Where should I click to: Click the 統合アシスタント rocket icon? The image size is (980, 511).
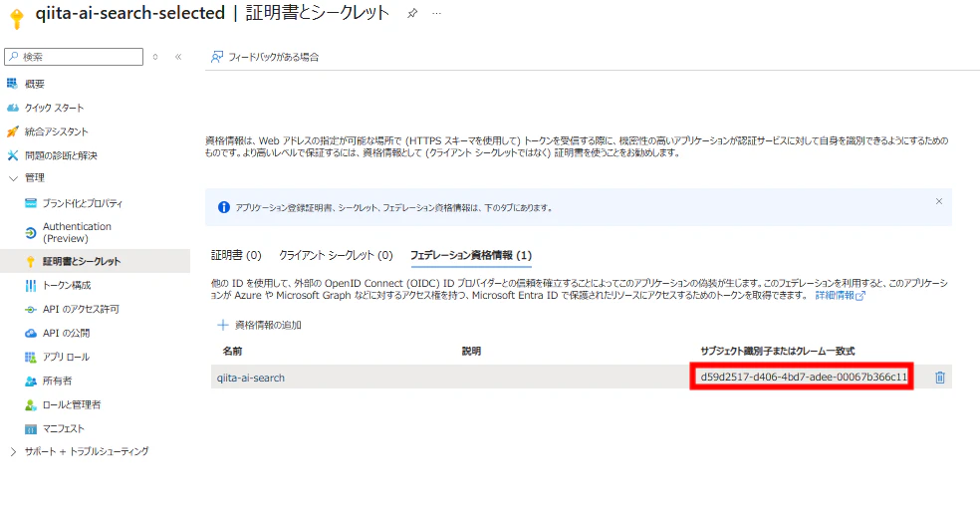pyautogui.click(x=12, y=131)
